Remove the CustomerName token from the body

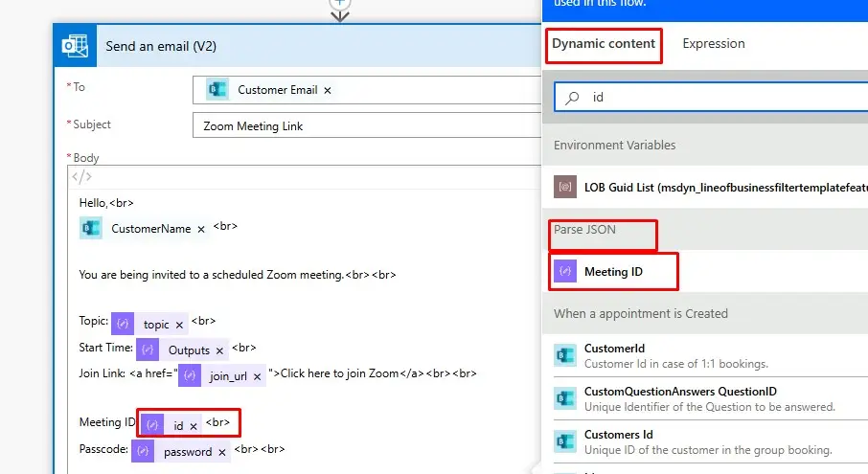click(201, 229)
